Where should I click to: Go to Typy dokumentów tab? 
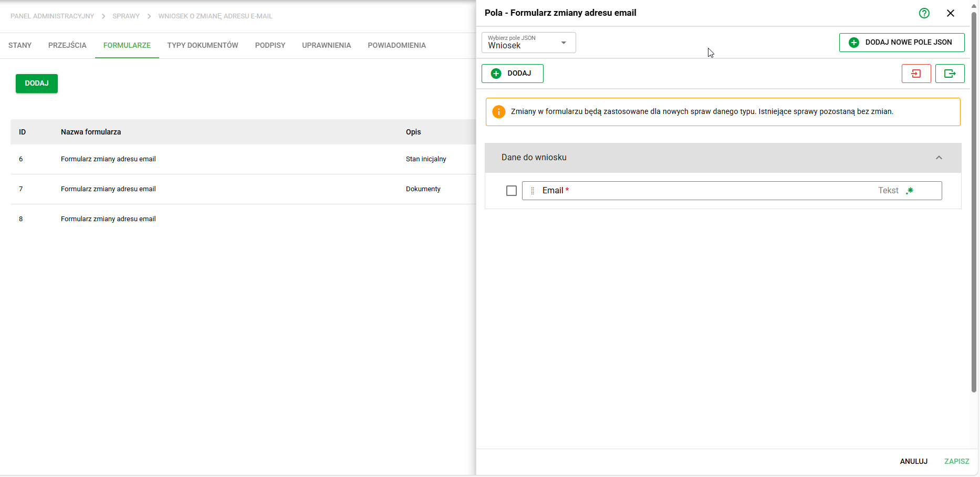[x=203, y=45]
